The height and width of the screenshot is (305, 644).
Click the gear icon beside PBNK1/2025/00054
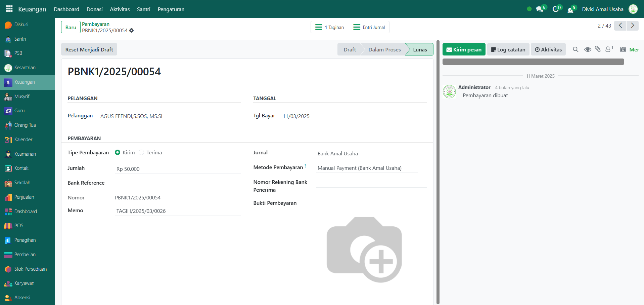(131, 31)
